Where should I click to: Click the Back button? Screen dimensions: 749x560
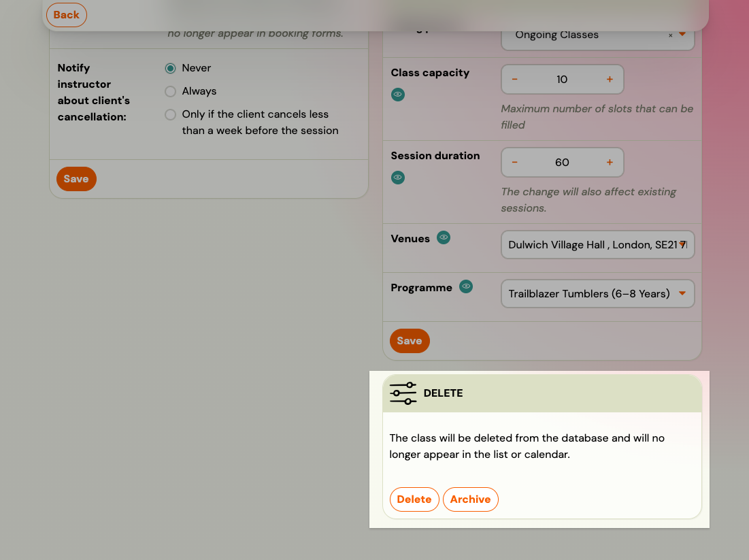[67, 15]
